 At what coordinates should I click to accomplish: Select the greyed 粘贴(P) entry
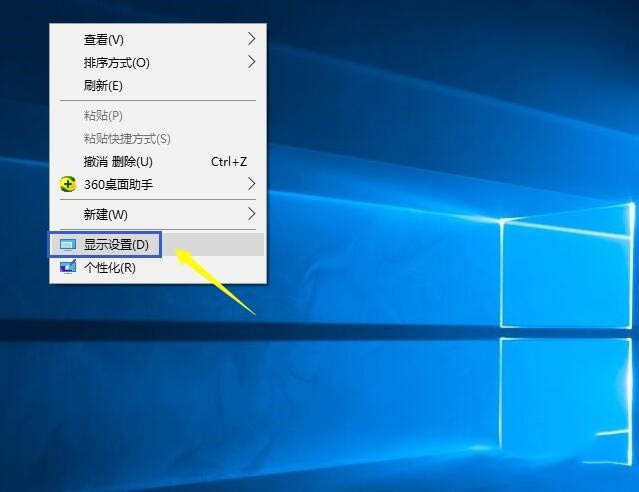click(x=158, y=116)
